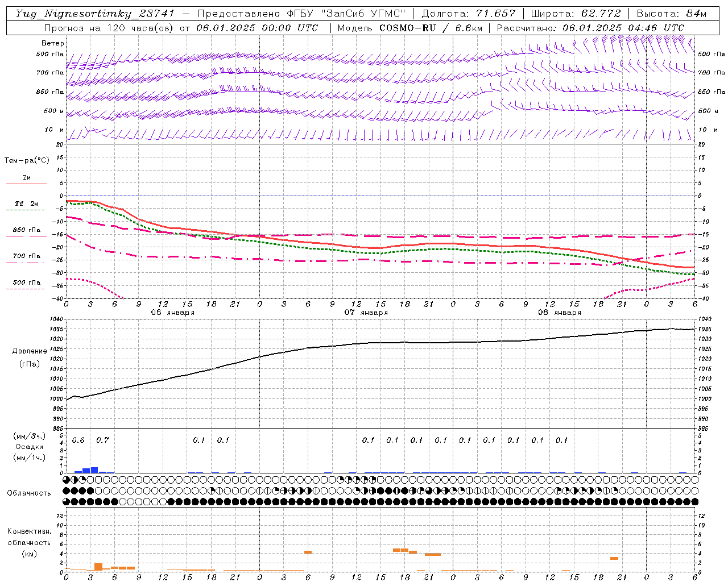Click the '700 гПа' temperature legend entry
Image resolution: width=728 pixels, height=582 pixels.
[27, 256]
